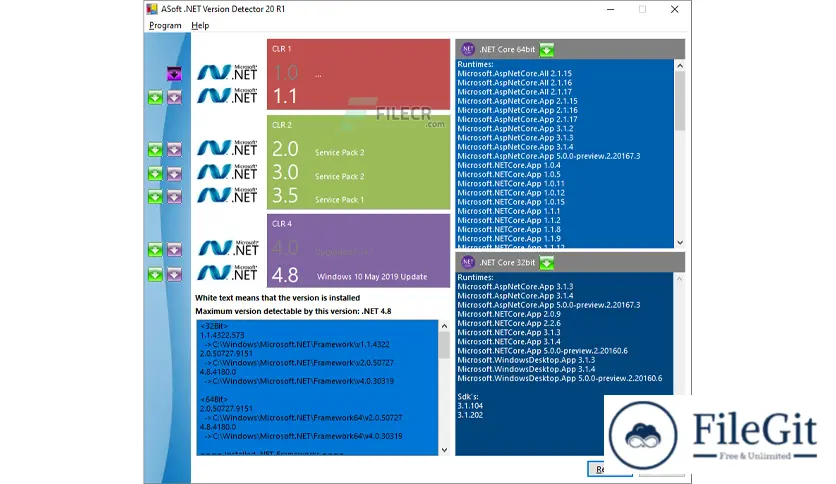Click the 'Service Pack 1' label next to 3.5
Screen dimensions: 836x484
point(339,200)
